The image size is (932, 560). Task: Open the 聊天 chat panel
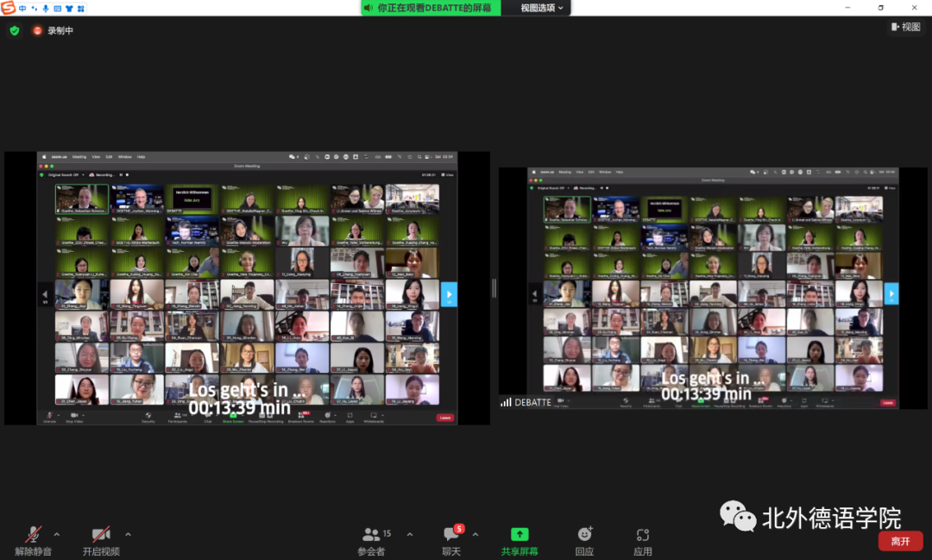451,541
